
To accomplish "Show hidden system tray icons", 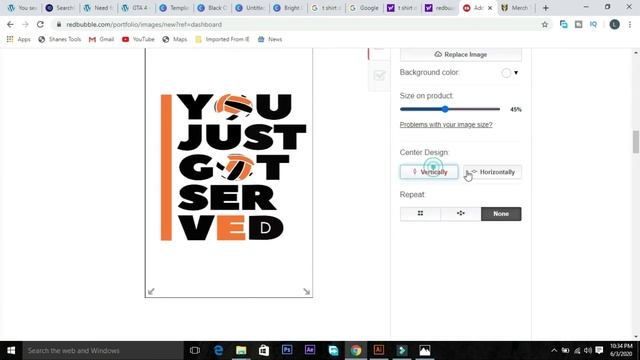I will tap(554, 350).
